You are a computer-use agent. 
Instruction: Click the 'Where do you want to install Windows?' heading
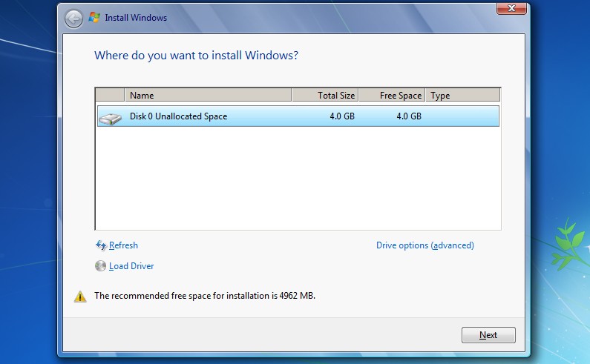click(x=196, y=56)
